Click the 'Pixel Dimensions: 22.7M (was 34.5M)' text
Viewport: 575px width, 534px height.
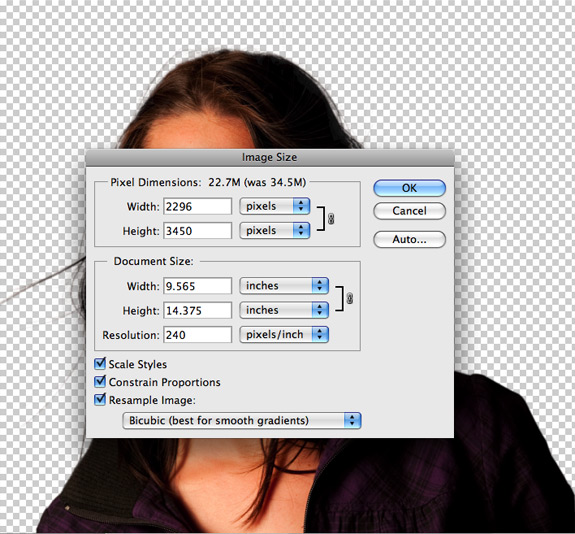(208, 182)
